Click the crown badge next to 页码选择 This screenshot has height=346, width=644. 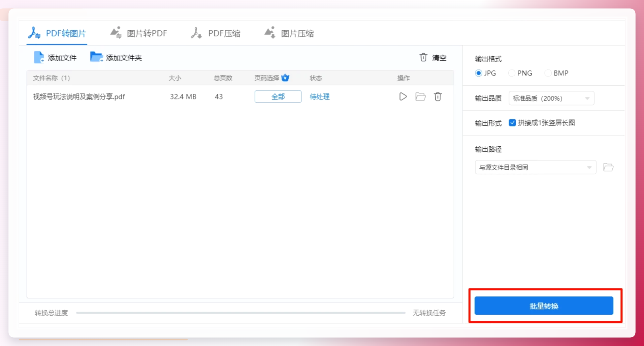285,78
